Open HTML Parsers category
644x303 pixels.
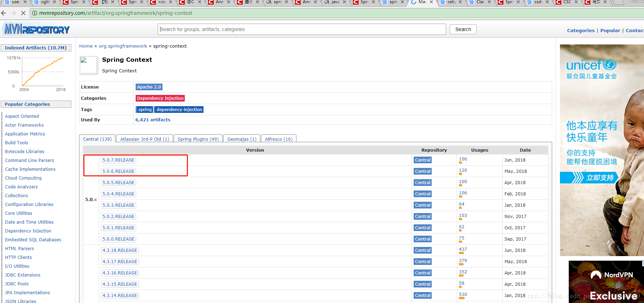(x=19, y=248)
